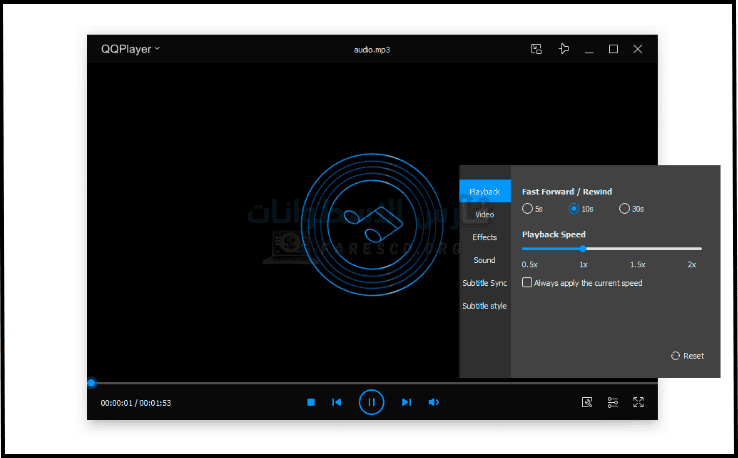Open the playback settings panel icon
This screenshot has height=458, width=738.
[613, 402]
